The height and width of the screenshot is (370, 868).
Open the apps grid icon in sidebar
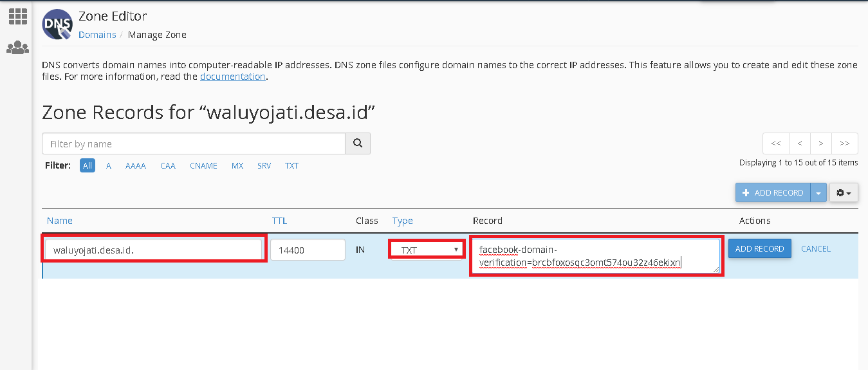[17, 17]
